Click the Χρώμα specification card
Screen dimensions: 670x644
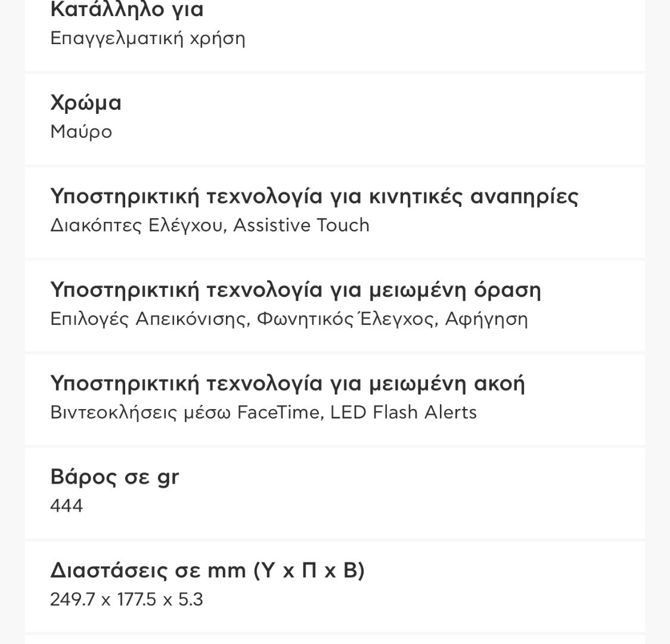[335, 119]
